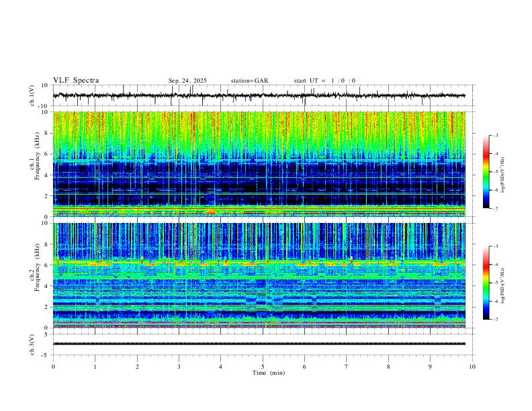
Task: Click time axis tick label "2"
Action: 137,367
